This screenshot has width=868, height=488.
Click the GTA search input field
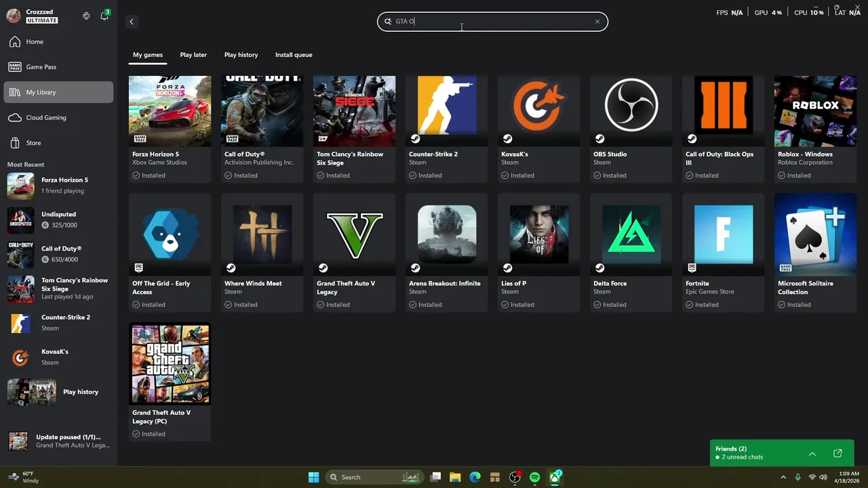click(492, 22)
